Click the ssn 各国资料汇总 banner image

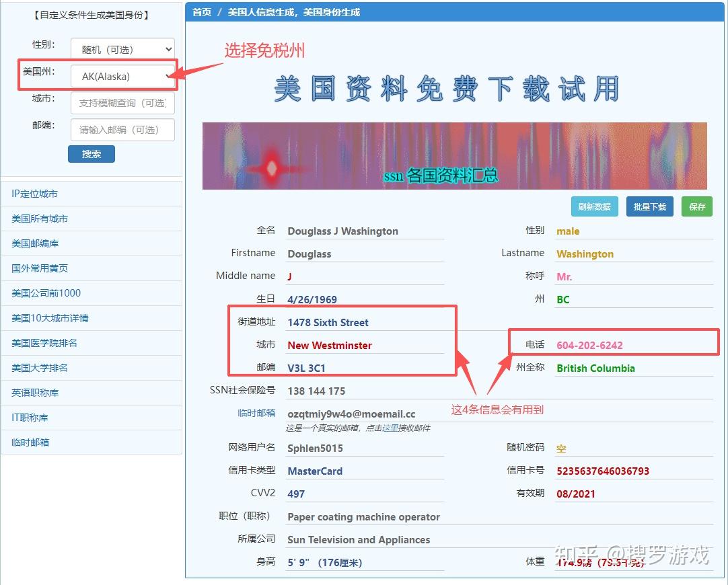coord(455,156)
